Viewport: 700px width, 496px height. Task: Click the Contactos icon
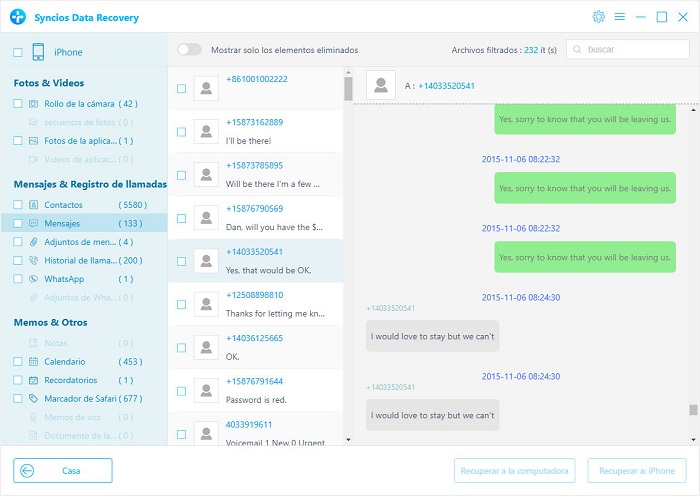click(x=33, y=205)
